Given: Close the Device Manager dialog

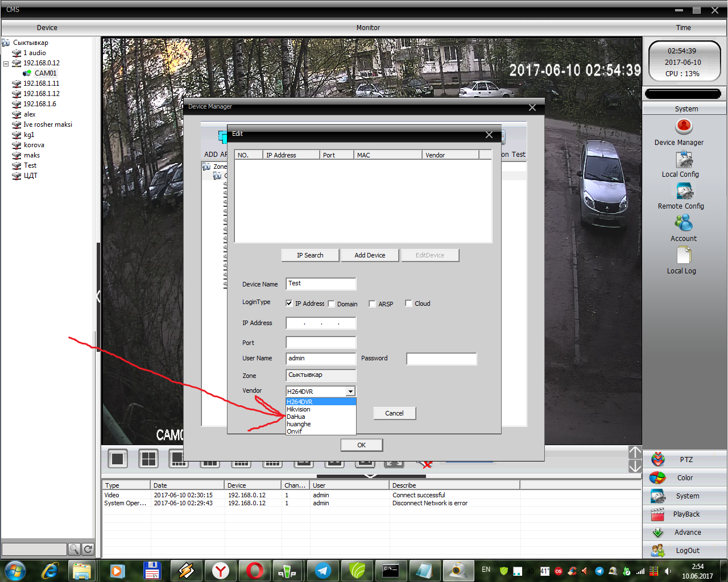Looking at the screenshot, I should tap(532, 107).
